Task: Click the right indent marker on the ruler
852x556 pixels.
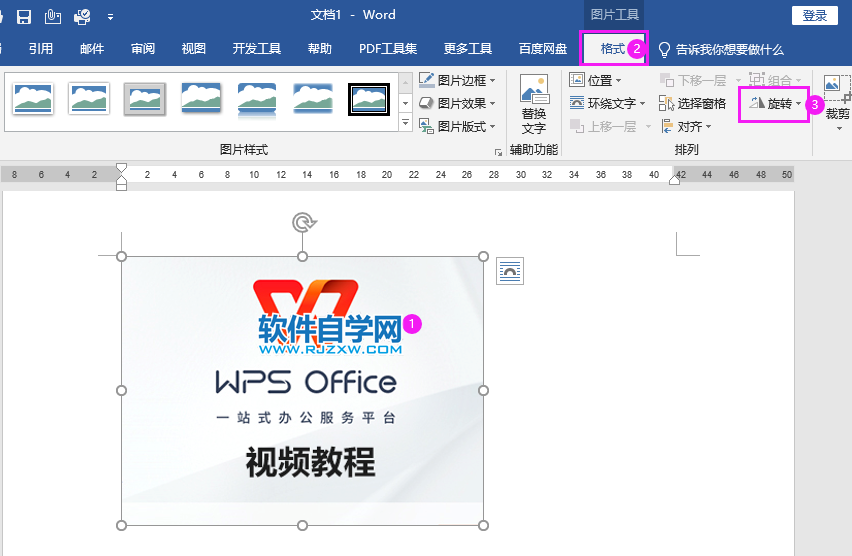Action: (x=674, y=180)
